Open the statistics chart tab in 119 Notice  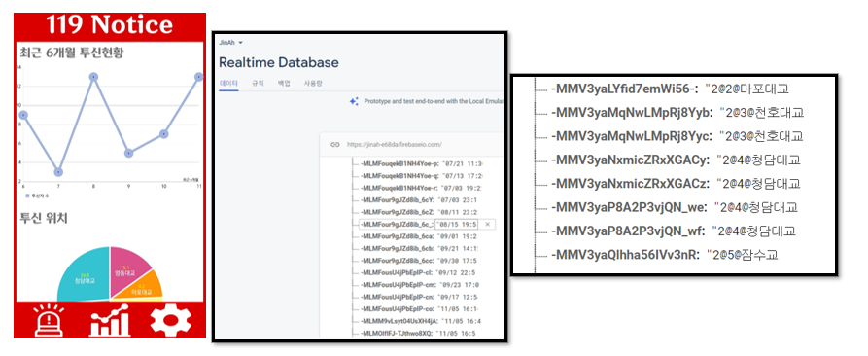tap(110, 321)
